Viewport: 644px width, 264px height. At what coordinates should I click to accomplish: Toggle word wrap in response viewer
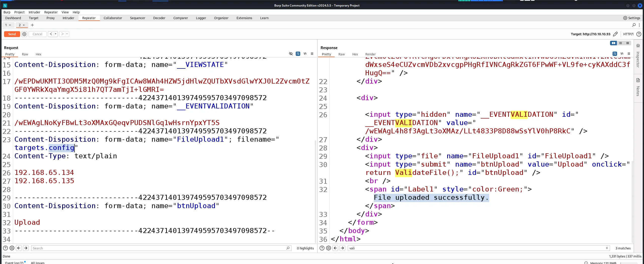[x=615, y=54]
